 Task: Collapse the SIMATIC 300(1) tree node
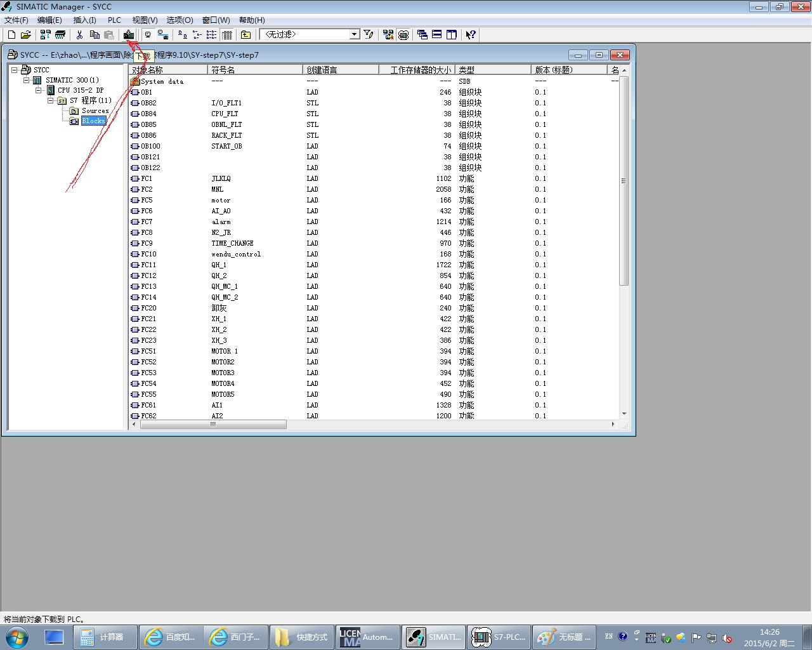point(26,81)
